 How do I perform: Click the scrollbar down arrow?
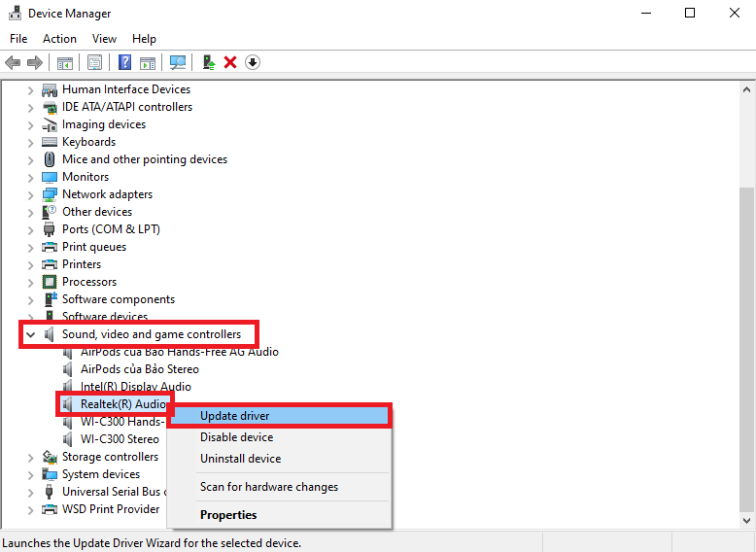click(746, 521)
